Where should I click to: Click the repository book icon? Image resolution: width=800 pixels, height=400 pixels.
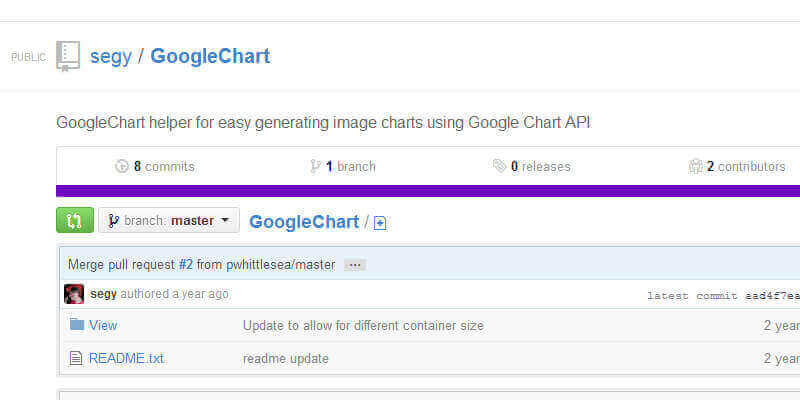click(x=68, y=56)
